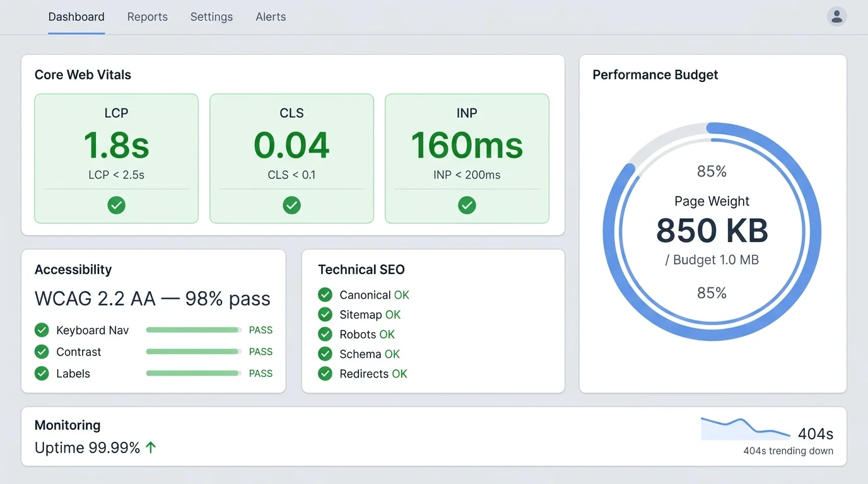Click the Core Web Vitals heading
The height and width of the screenshot is (484, 868).
click(x=83, y=74)
